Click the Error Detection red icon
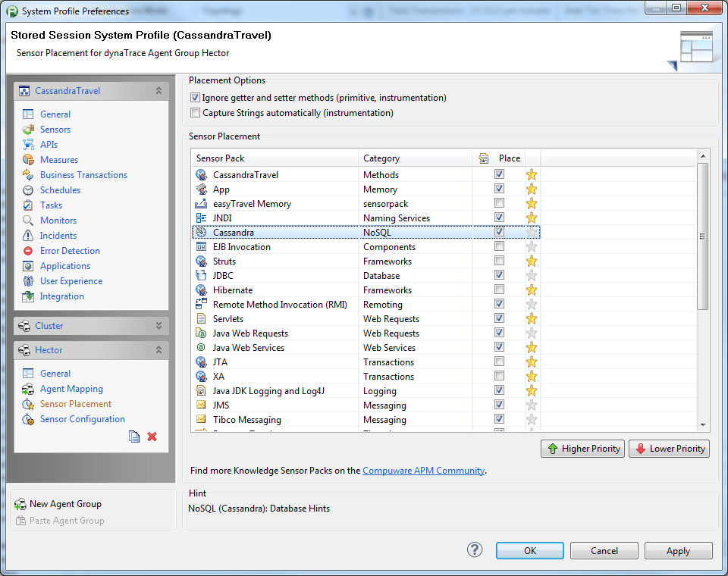The image size is (728, 576). click(28, 251)
